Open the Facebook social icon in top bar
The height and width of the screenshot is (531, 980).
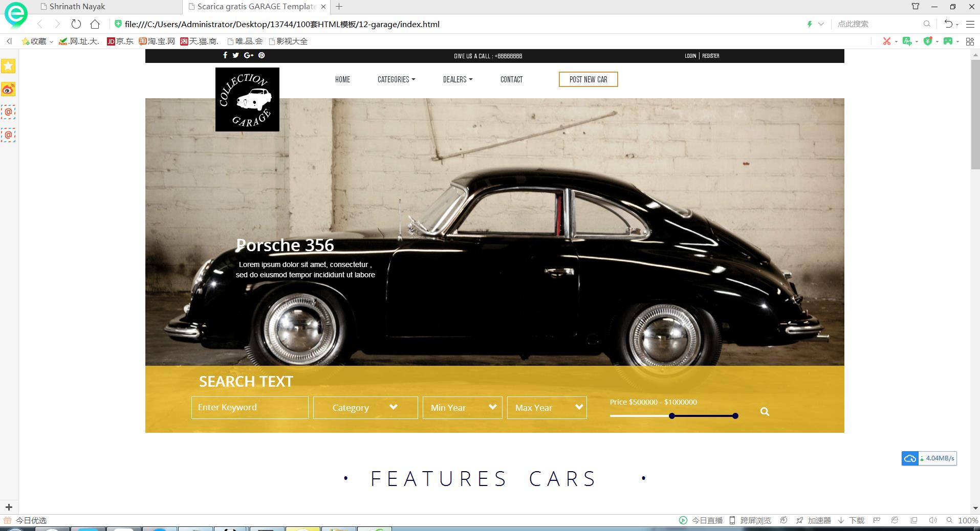225,55
